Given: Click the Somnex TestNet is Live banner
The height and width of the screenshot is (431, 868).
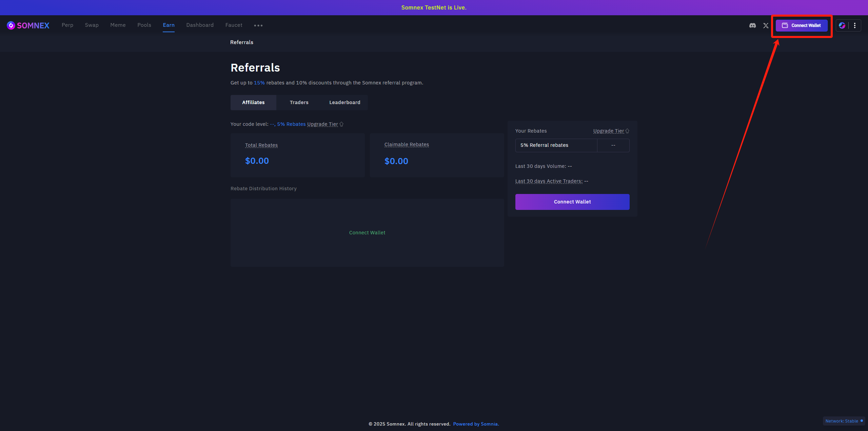Looking at the screenshot, I should pos(434,7).
